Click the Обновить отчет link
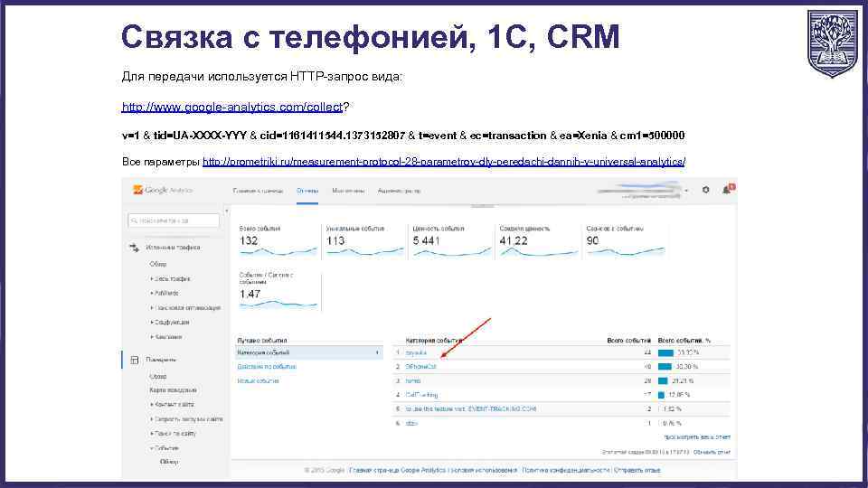Image resolution: width=868 pixels, height=488 pixels. pos(712,452)
